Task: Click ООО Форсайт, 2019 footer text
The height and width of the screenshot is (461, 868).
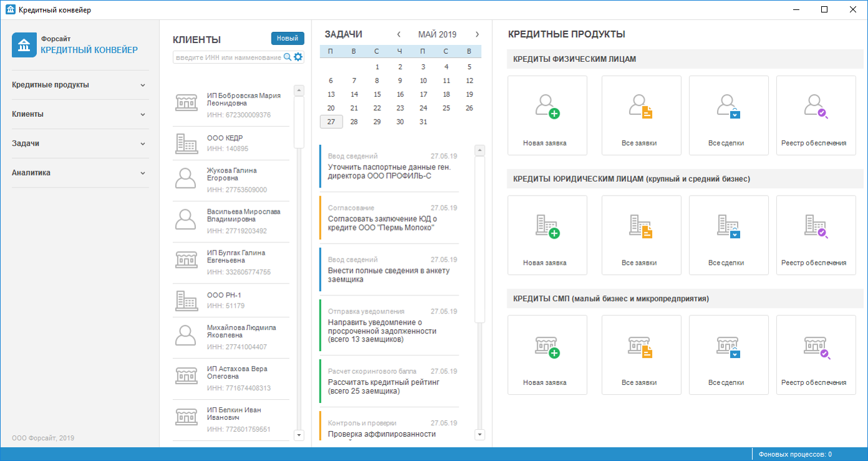Action: (x=43, y=439)
